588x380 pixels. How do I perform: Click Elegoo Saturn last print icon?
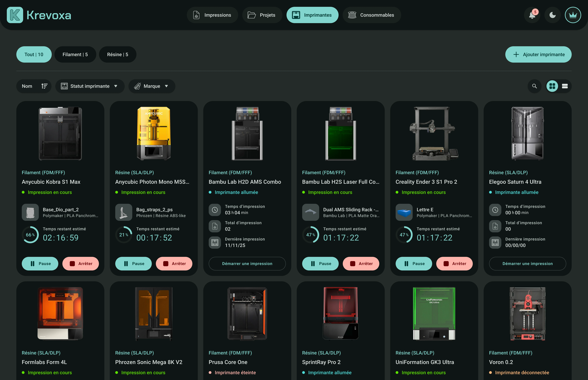495,243
